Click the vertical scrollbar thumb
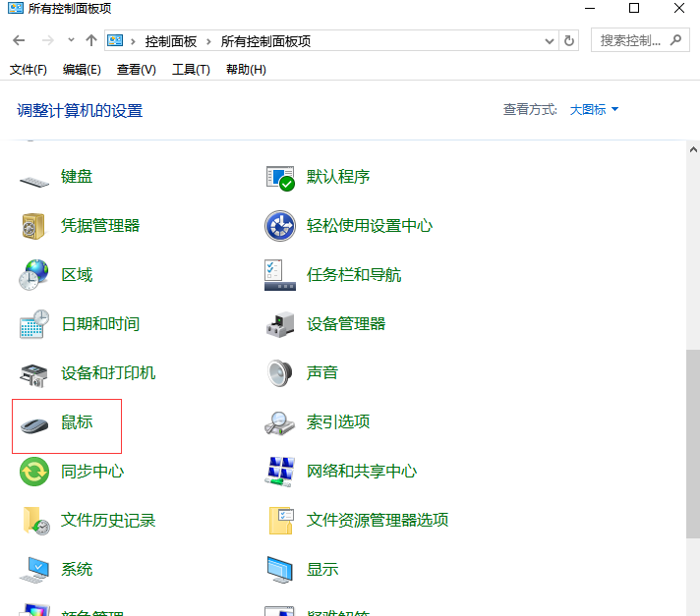Screen dimensions: 700x616 tap(693, 444)
